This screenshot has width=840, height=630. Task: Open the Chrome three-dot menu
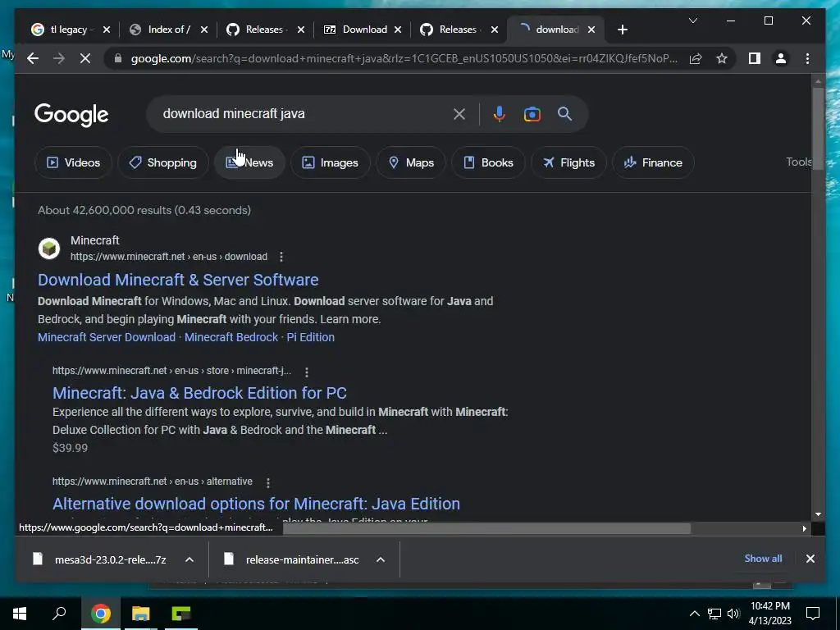[x=807, y=58]
